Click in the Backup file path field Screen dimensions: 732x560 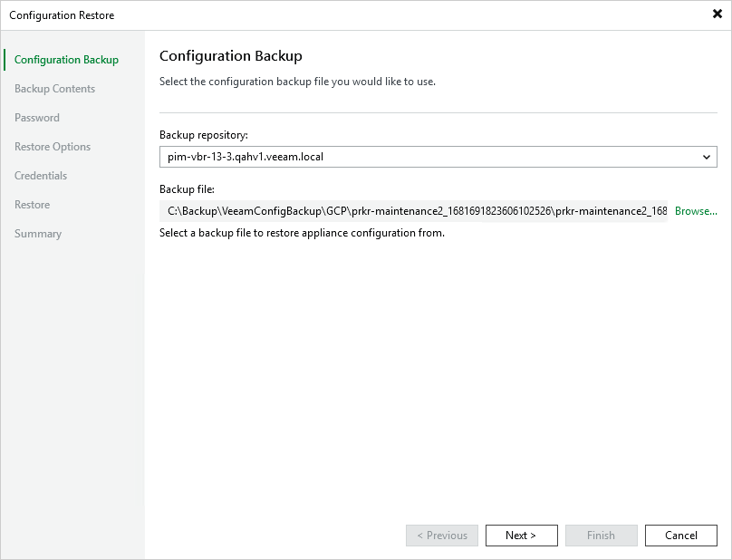click(414, 211)
